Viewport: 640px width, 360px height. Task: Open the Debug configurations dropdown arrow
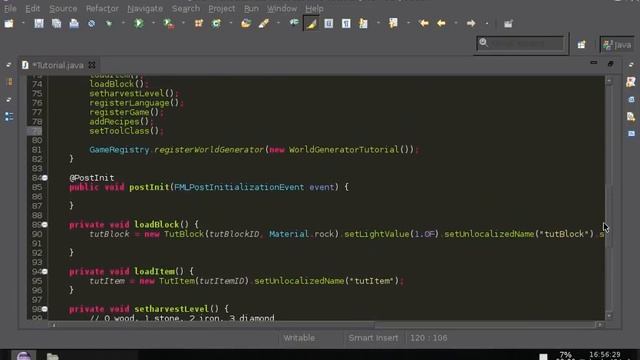[123, 24]
